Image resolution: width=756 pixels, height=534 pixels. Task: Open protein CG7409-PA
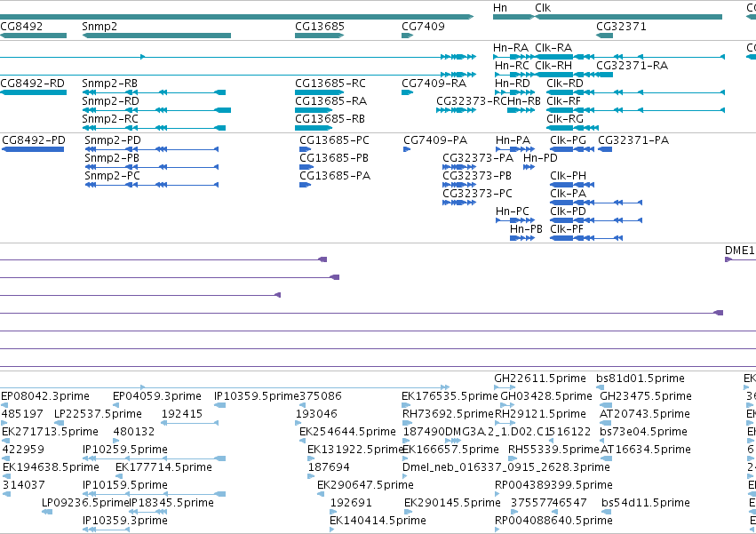pyautogui.click(x=435, y=140)
